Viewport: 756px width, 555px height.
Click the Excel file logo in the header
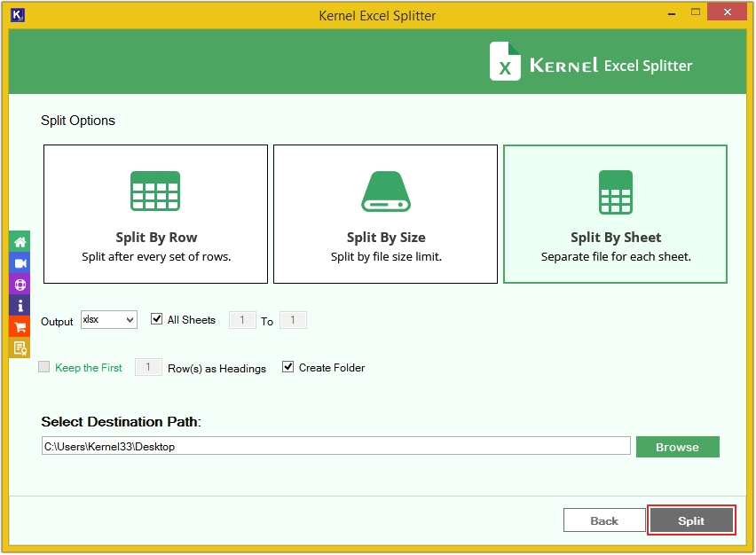[x=505, y=61]
